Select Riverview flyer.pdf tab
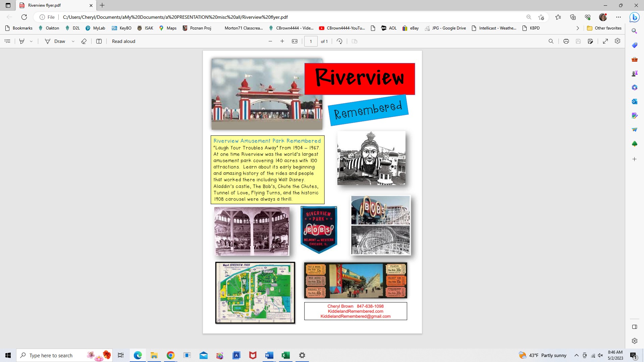This screenshot has height=362, width=644. [x=50, y=5]
